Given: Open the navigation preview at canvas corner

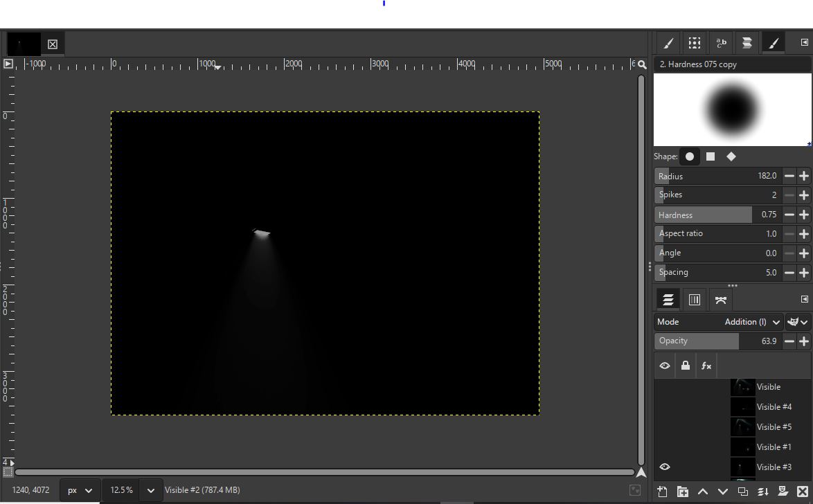Looking at the screenshot, I should pos(641,472).
